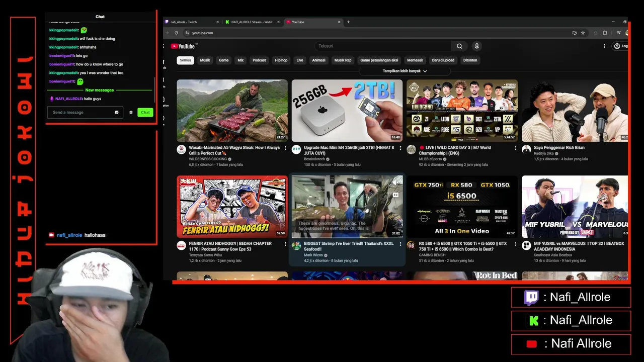The width and height of the screenshot is (644, 362).
Task: Open more options for Wagyu Steak video
Action: tap(285, 148)
